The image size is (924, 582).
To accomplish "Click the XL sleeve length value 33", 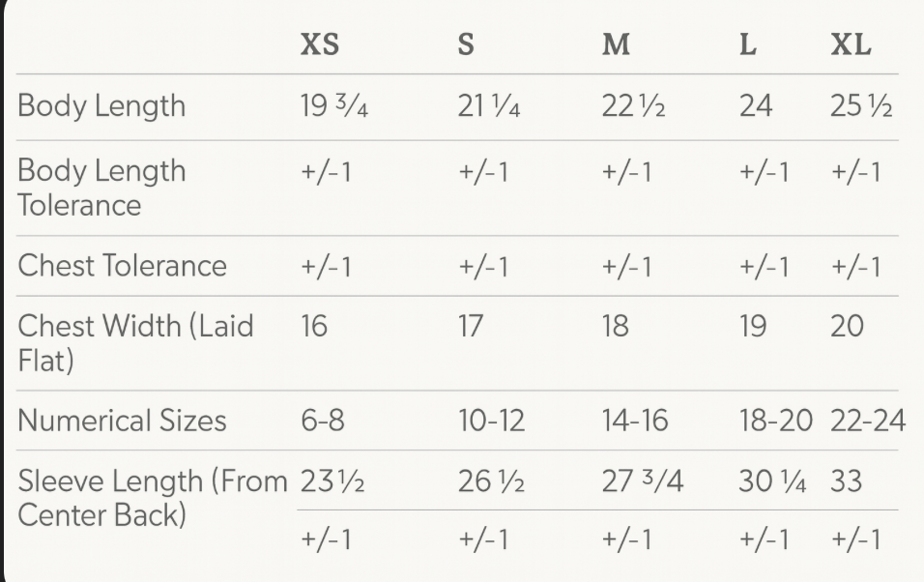I will click(x=846, y=480).
